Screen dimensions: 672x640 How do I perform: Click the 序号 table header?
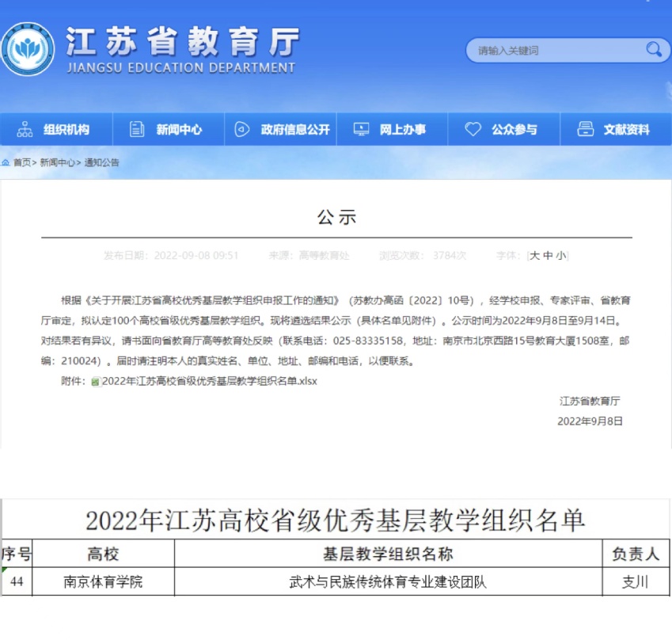coord(17,554)
